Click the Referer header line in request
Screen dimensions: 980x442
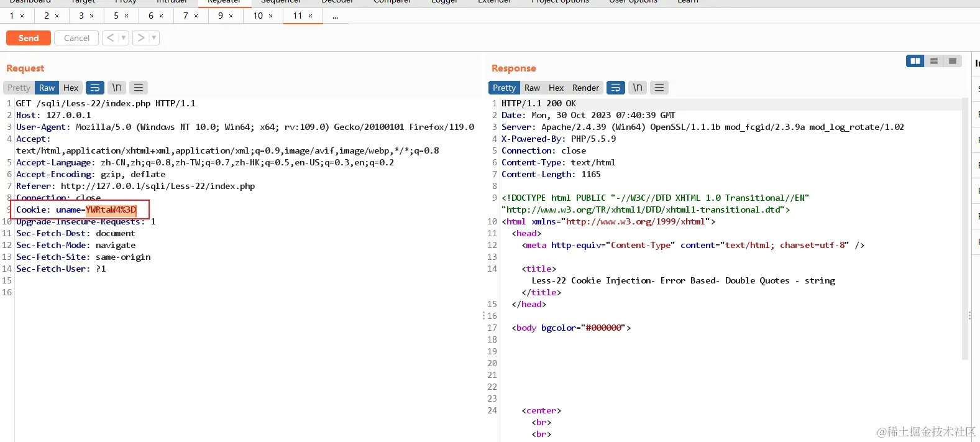[x=135, y=186]
